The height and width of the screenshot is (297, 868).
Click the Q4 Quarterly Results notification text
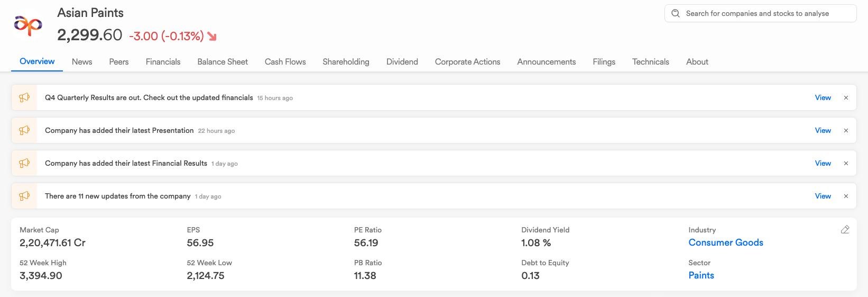149,97
